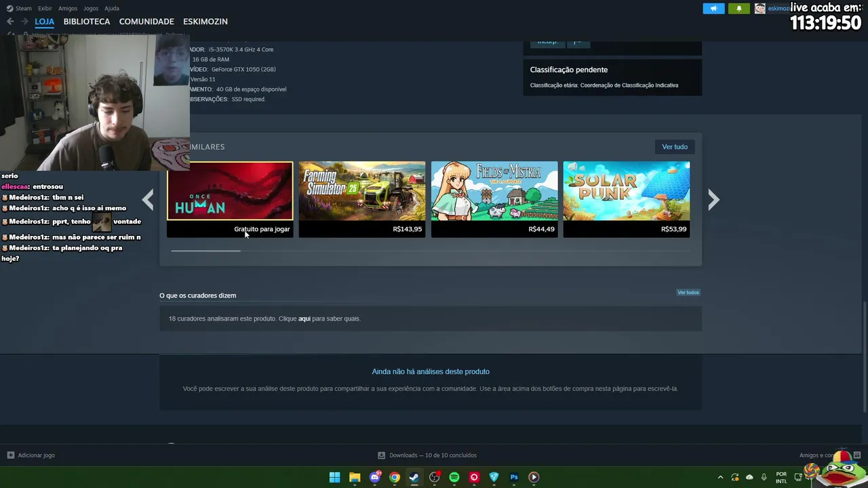Show next similar games with right arrow
Viewport: 868px width, 488px height.
tap(713, 199)
